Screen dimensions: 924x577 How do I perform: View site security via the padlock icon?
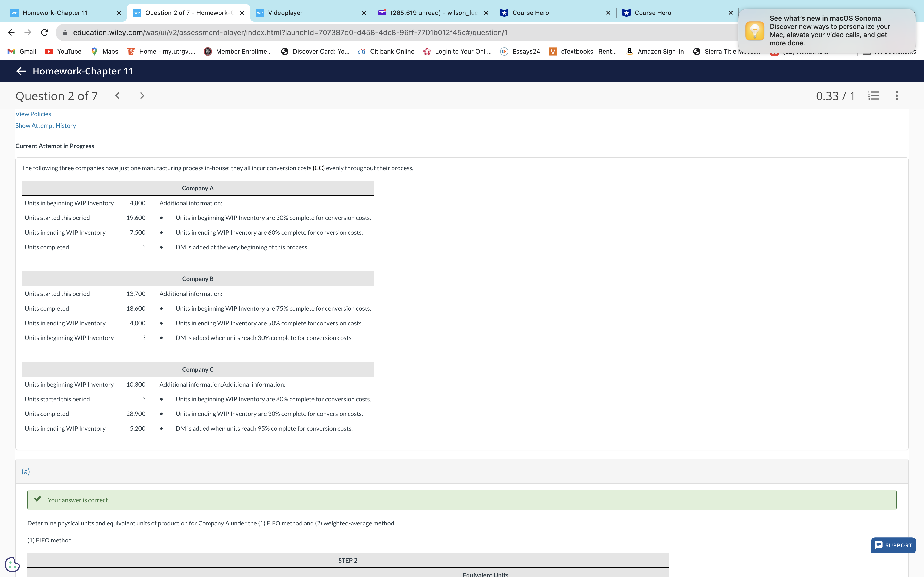[65, 32]
